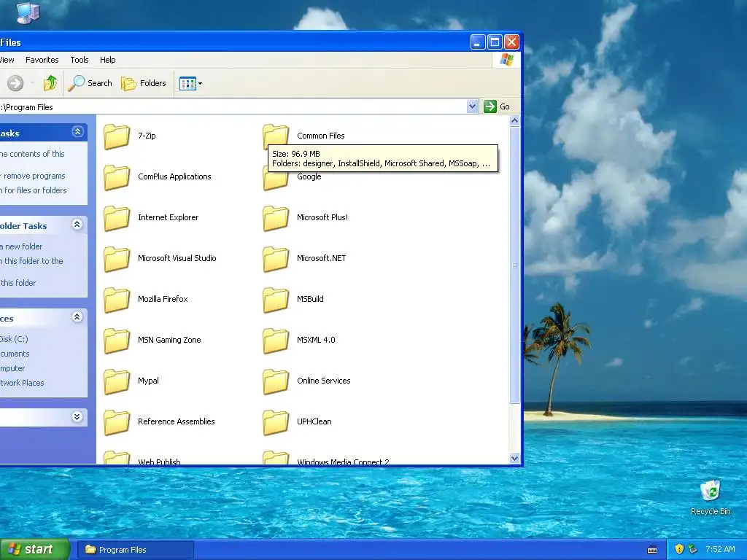
Task: Click the Safely Remove Hardware tray icon
Action: (693, 550)
